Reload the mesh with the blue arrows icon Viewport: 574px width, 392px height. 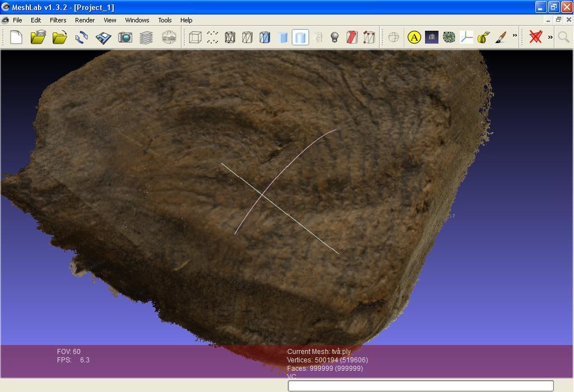tap(81, 38)
